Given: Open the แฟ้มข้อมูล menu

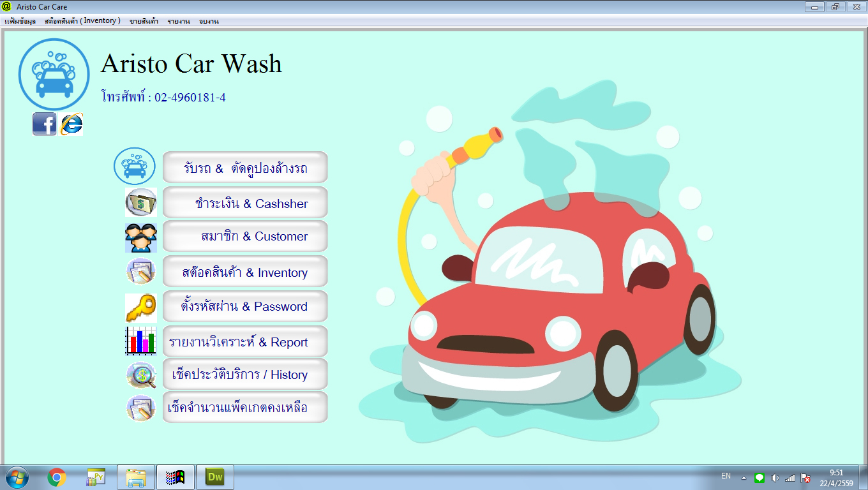Looking at the screenshot, I should [x=20, y=21].
